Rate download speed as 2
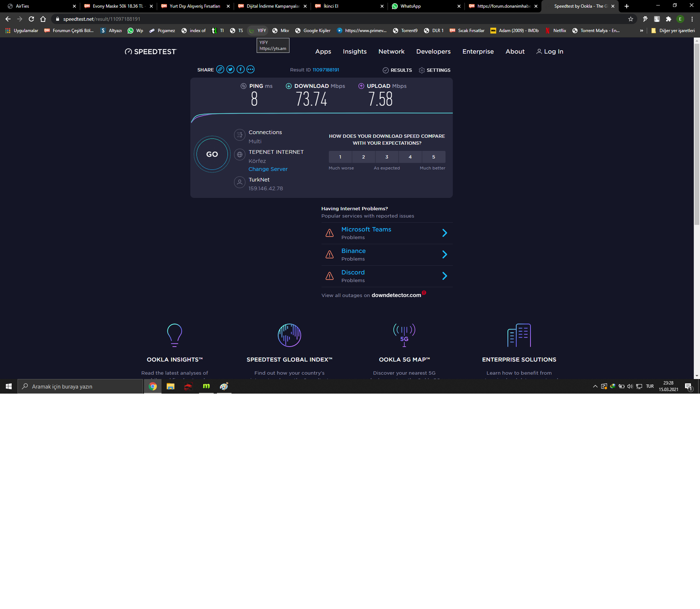This screenshot has width=700, height=609. point(363,157)
